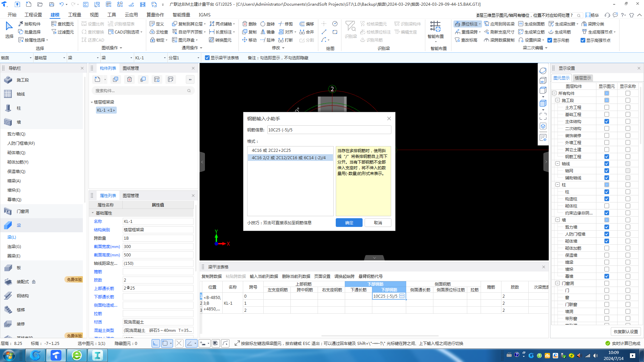Image resolution: width=644 pixels, height=362 pixels.
Task: Click the 应用到同名梁 tool
Action: (499, 24)
